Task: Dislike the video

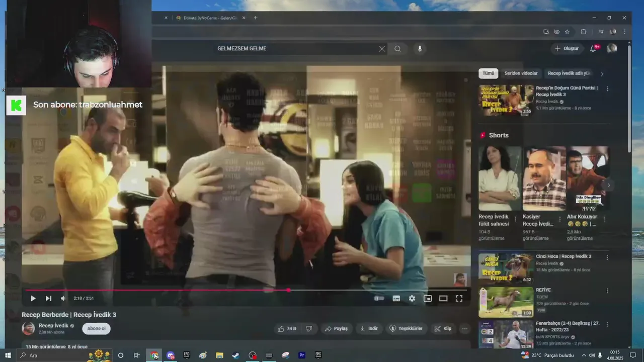Action: (x=309, y=328)
